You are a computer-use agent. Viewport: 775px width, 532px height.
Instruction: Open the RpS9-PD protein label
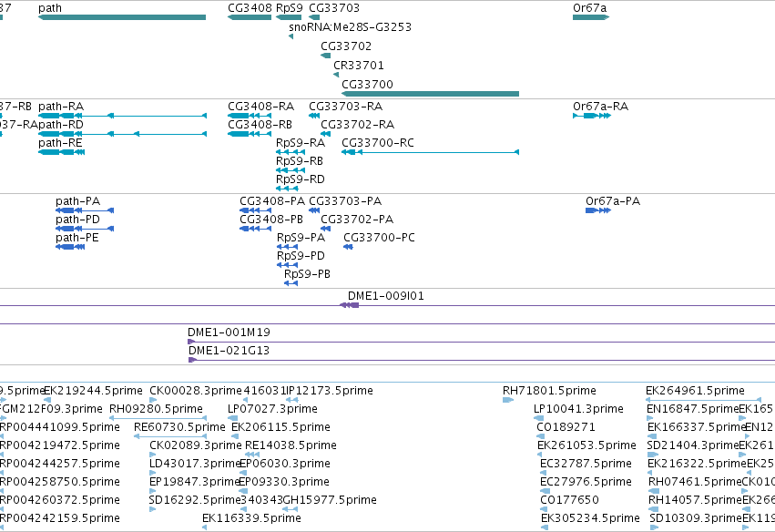click(301, 256)
